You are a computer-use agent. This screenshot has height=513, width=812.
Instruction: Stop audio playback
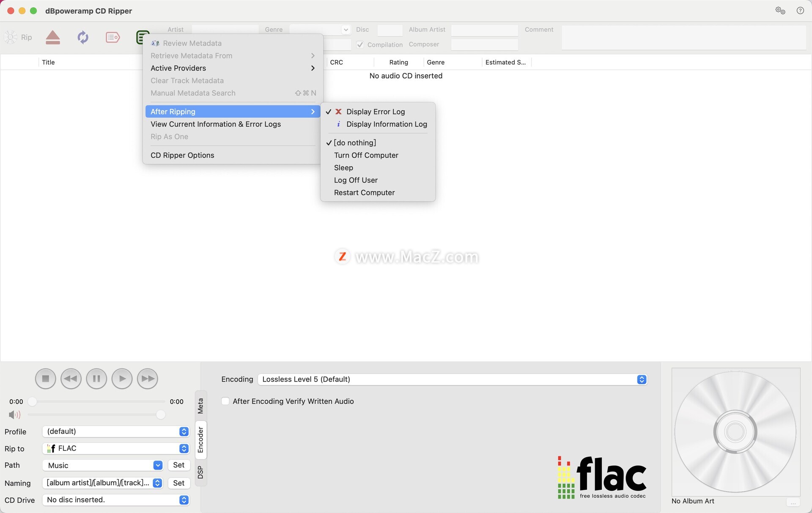click(x=46, y=379)
